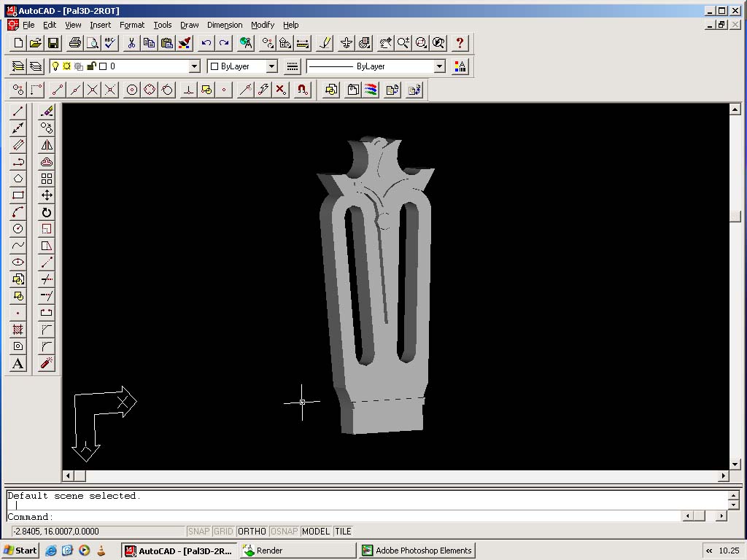Viewport: 747px width, 560px height.
Task: Select the Explode tool
Action: coord(47,363)
